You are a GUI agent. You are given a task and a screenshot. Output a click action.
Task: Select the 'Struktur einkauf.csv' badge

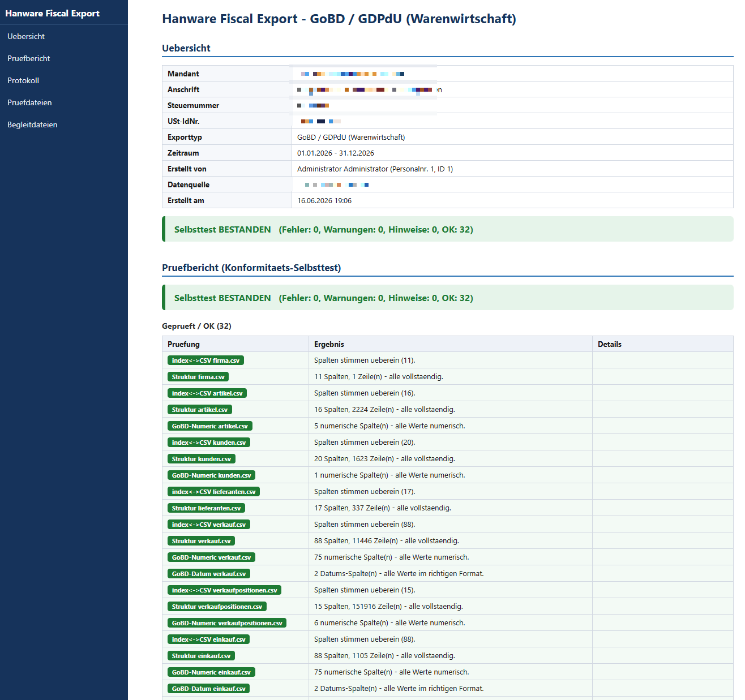(x=201, y=656)
